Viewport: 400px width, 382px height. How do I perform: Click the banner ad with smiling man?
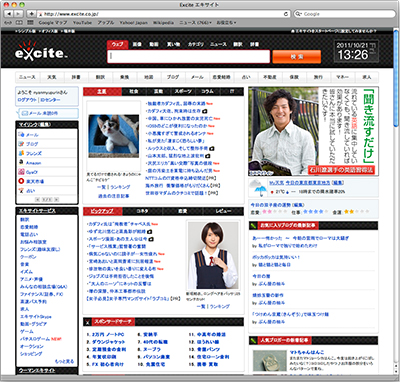click(313, 131)
